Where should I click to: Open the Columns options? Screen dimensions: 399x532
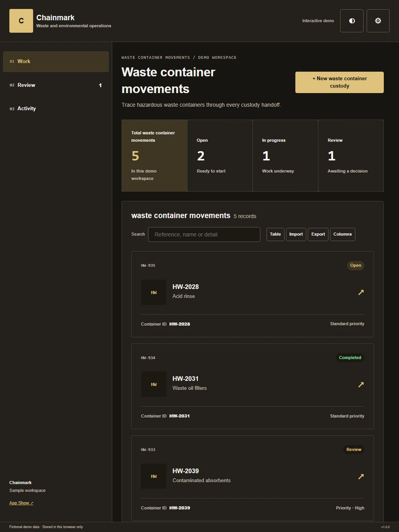click(x=342, y=234)
